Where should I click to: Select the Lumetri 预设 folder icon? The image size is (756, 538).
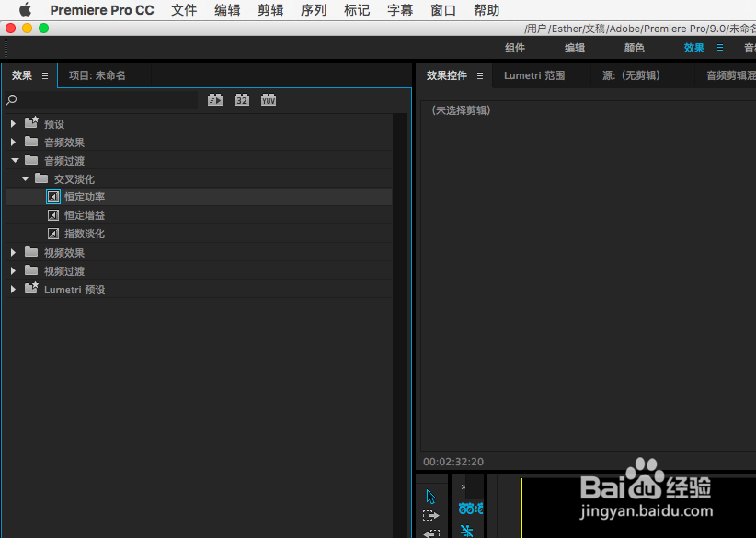coord(31,288)
